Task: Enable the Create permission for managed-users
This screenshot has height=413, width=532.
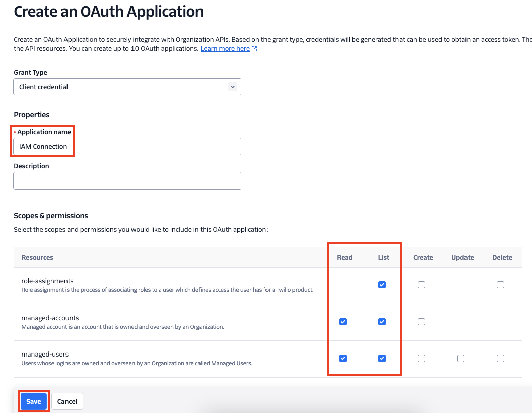Action: tap(421, 358)
